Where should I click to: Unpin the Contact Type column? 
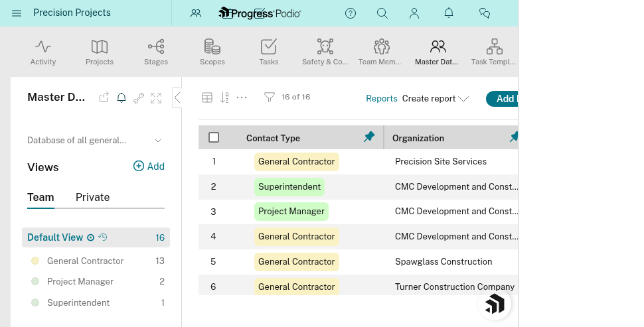tap(369, 137)
